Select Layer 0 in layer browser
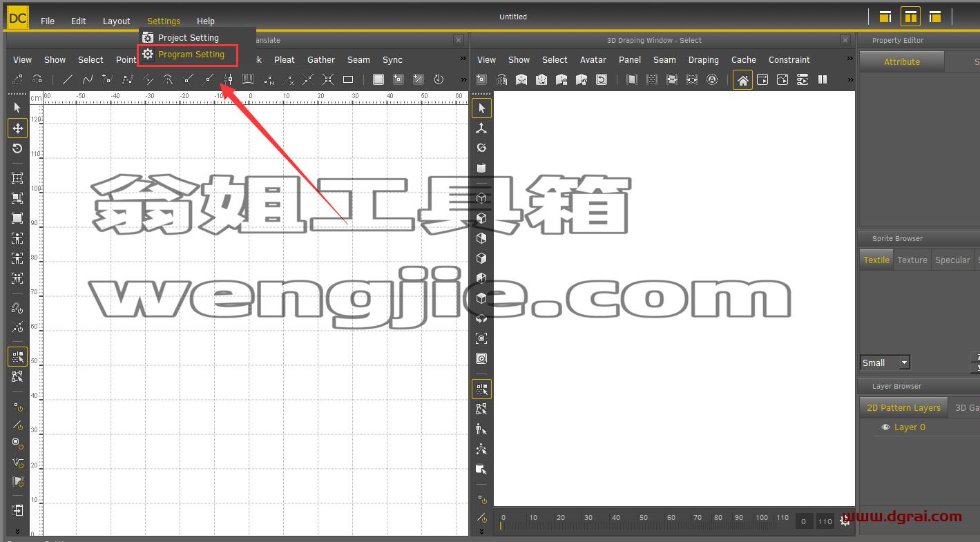This screenshot has width=980, height=542. [910, 427]
